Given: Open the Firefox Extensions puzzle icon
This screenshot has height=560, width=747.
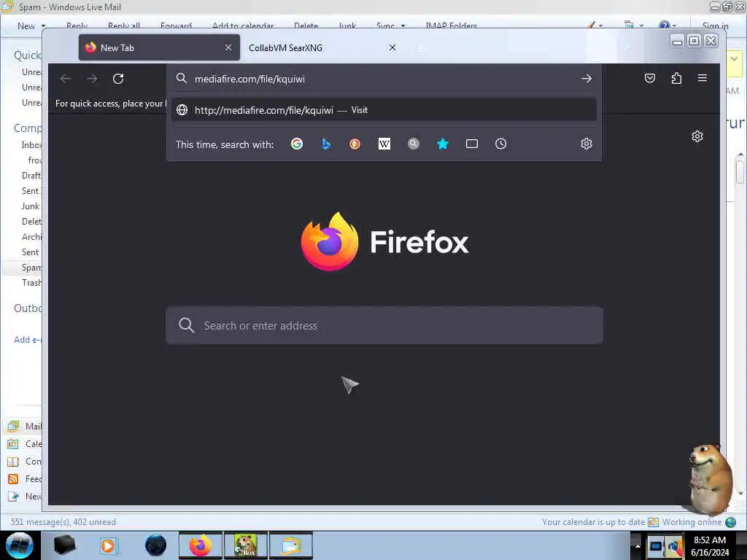Looking at the screenshot, I should tap(676, 78).
